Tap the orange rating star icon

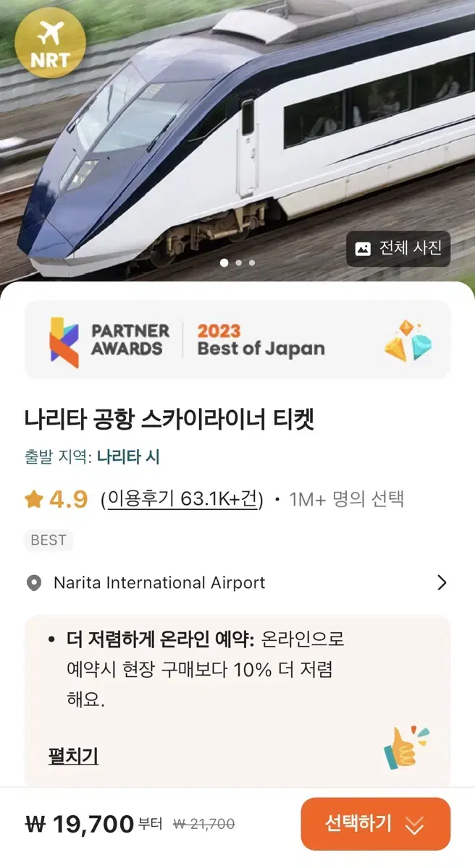(x=33, y=498)
